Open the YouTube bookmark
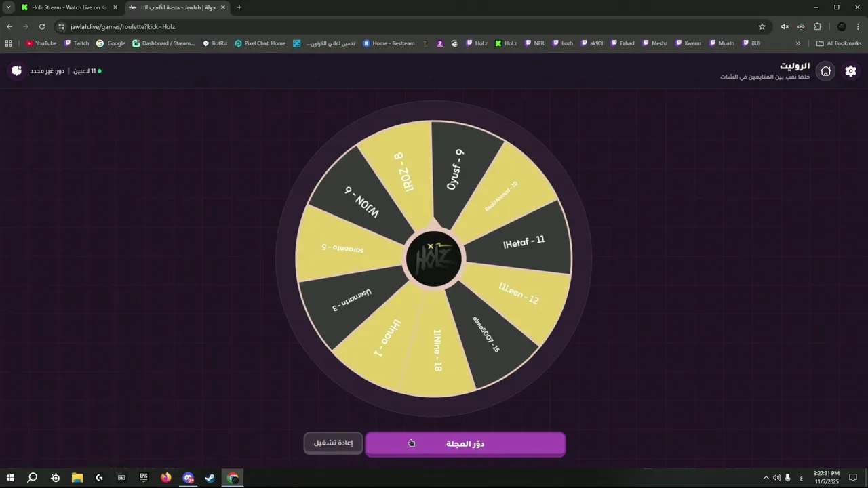This screenshot has height=488, width=868. click(41, 43)
